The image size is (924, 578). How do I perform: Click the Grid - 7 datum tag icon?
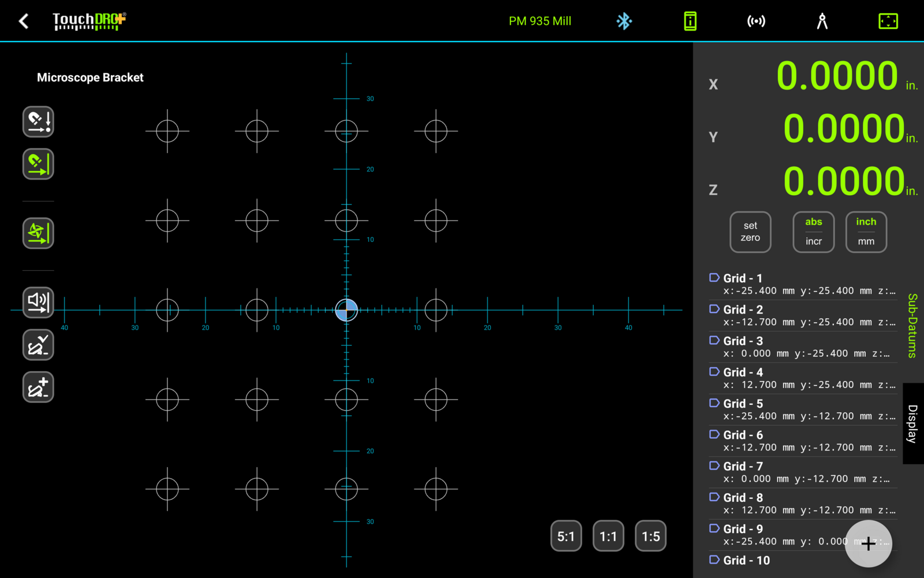pyautogui.click(x=714, y=465)
